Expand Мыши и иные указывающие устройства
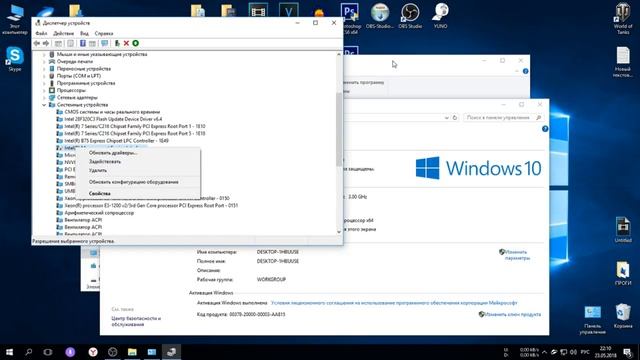This screenshot has height=360, width=640. pyautogui.click(x=44, y=54)
